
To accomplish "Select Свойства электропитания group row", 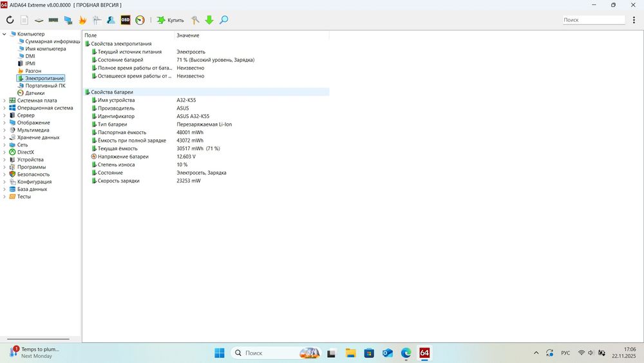I will click(x=206, y=44).
